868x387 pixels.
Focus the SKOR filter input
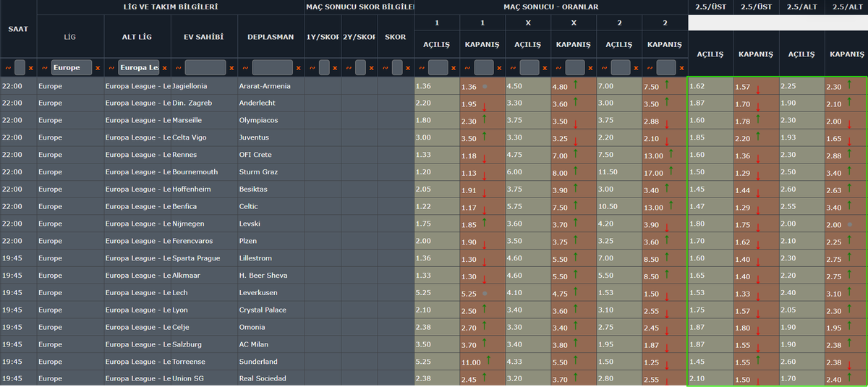pyautogui.click(x=397, y=68)
